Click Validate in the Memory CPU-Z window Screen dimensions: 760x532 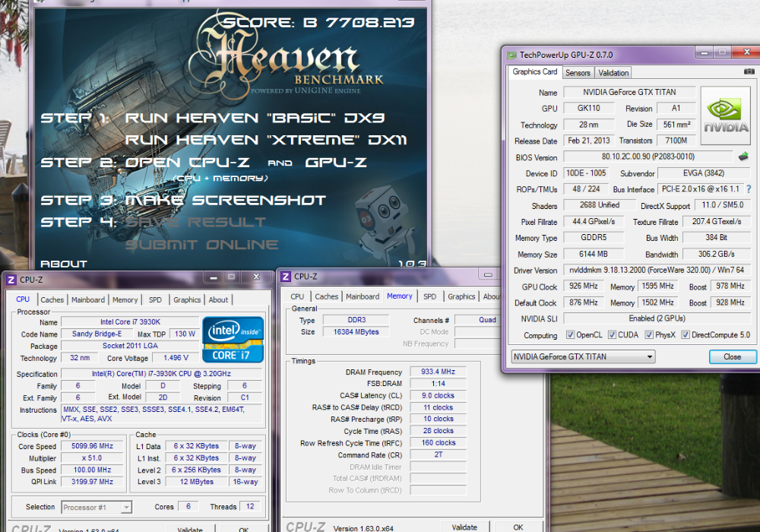464,527
